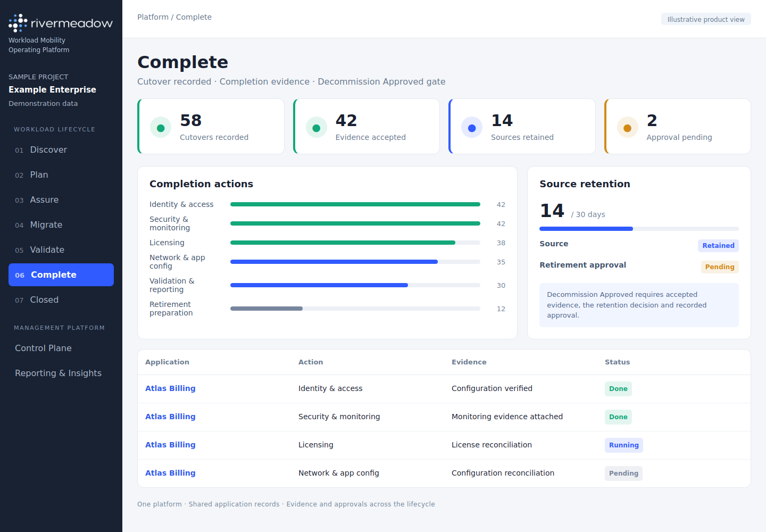Open the Assure stage
The height and width of the screenshot is (532, 766).
[61, 200]
